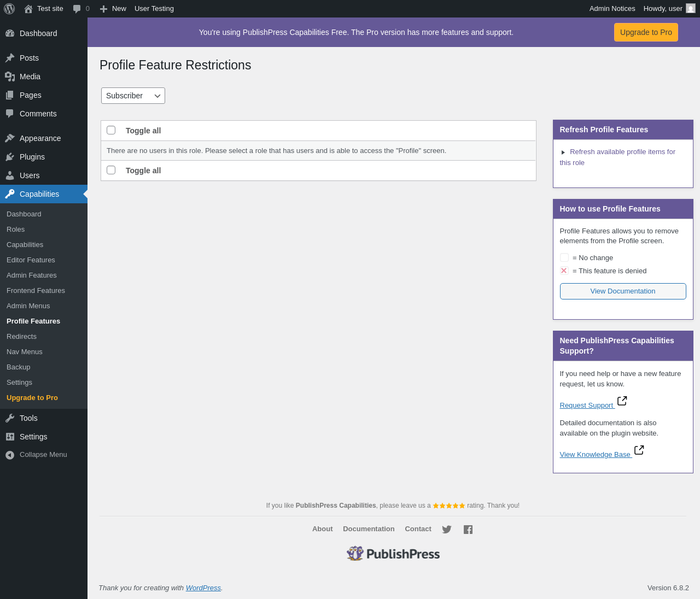Click the Users person icon
Screen dimensions: 700x599
point(10,175)
